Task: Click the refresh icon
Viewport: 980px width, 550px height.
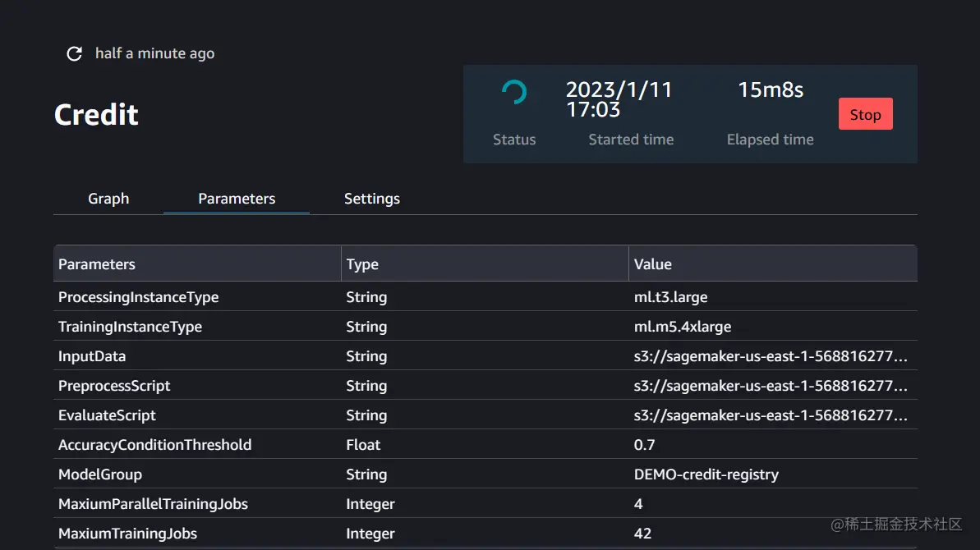Action: click(x=74, y=54)
